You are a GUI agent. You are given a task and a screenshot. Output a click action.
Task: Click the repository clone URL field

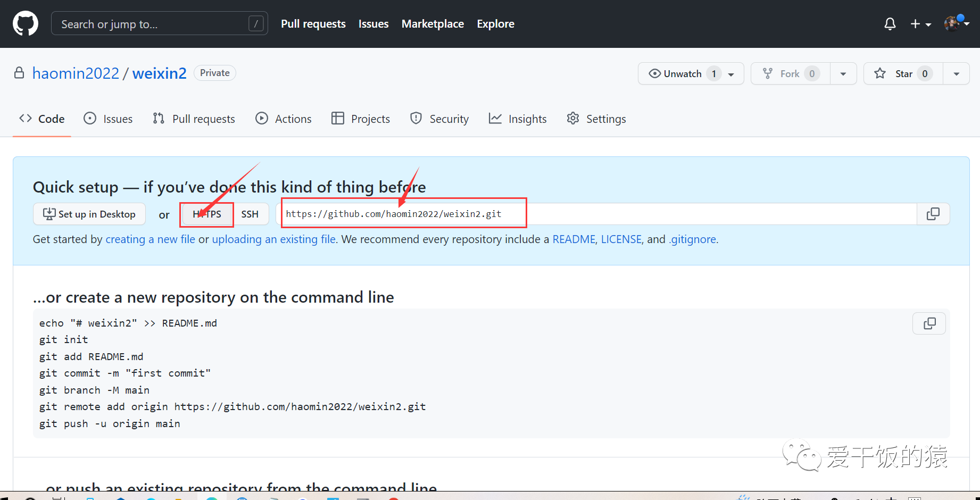pyautogui.click(x=596, y=214)
